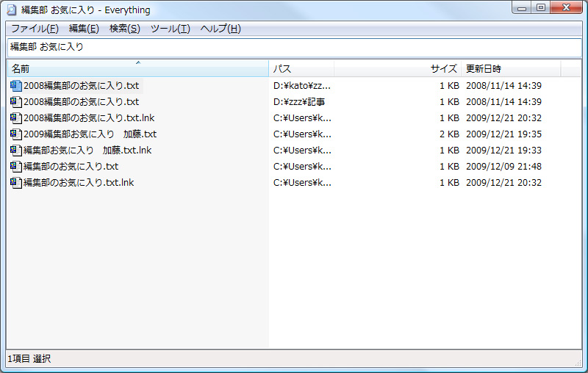Click icon of 編集部のお気に入り.txt.lnk
The image size is (588, 373).
(15, 182)
